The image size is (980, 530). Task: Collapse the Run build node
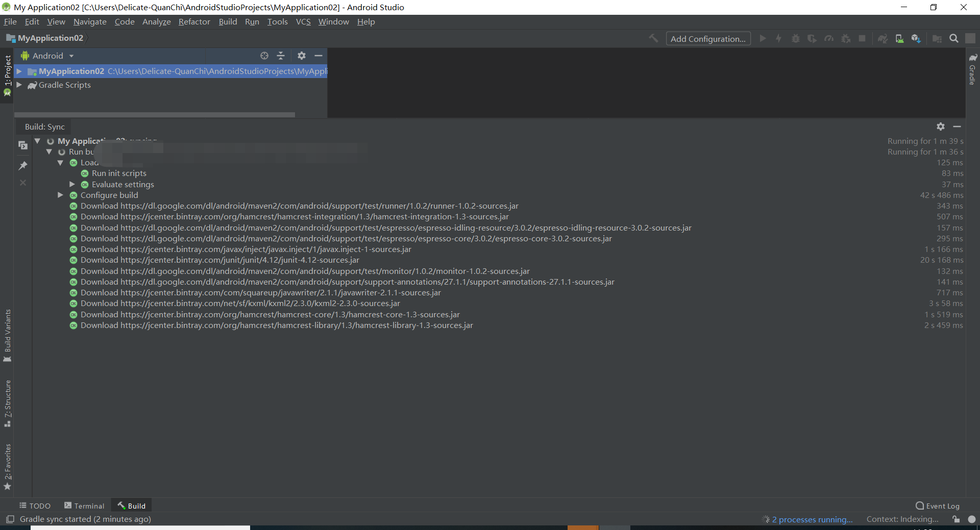(49, 152)
